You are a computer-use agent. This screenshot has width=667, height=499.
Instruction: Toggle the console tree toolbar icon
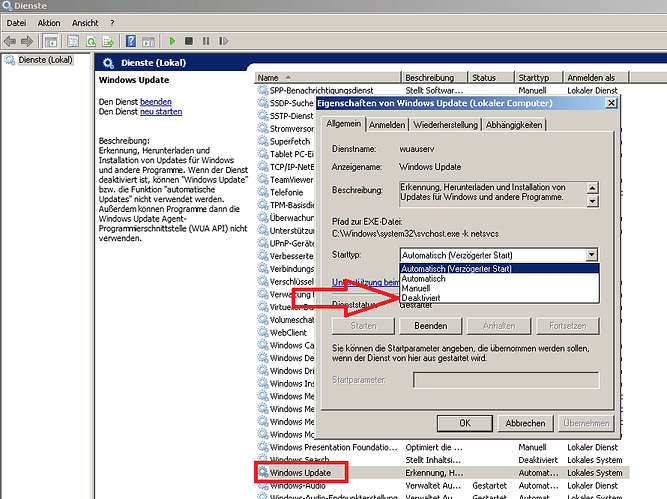tap(51, 41)
